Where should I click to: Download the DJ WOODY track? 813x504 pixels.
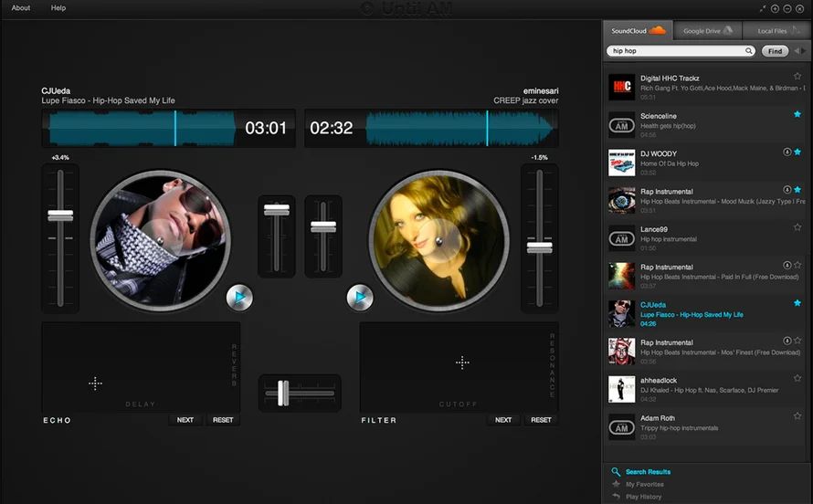(787, 152)
